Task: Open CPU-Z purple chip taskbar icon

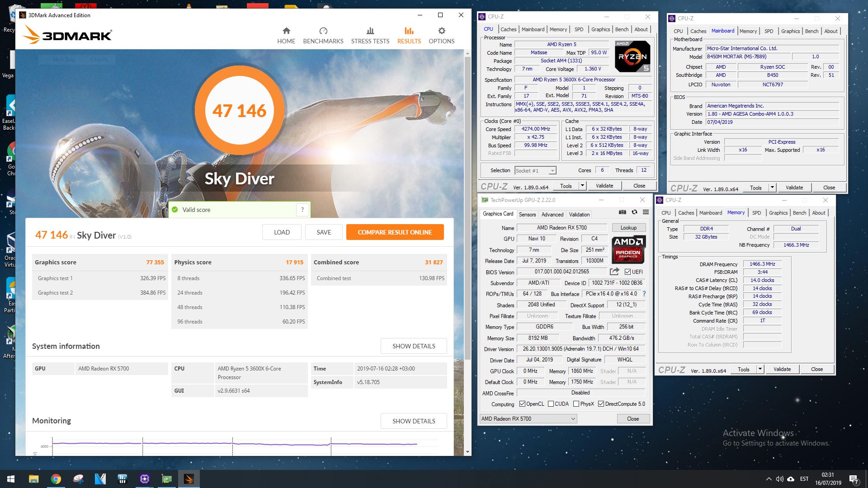Action: tap(145, 479)
